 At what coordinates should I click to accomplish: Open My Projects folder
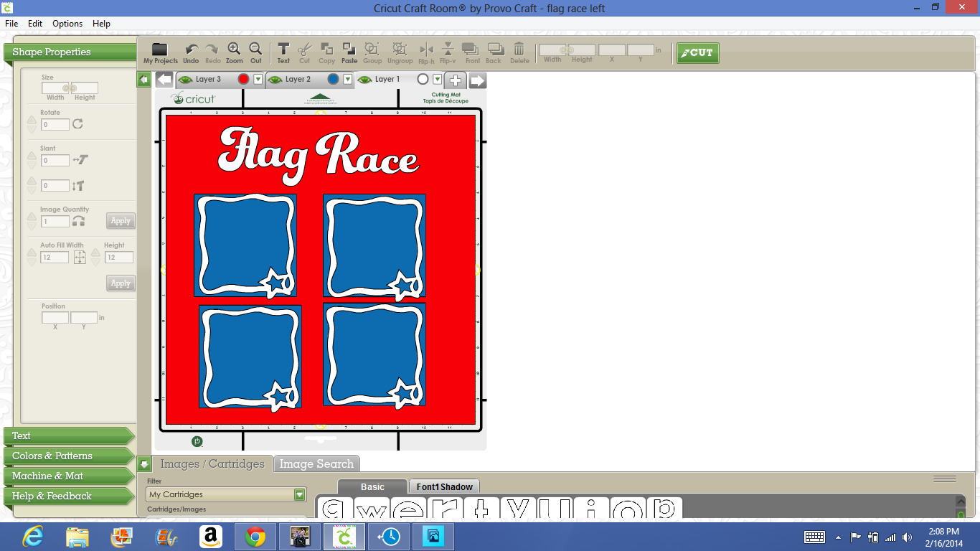pos(160,52)
